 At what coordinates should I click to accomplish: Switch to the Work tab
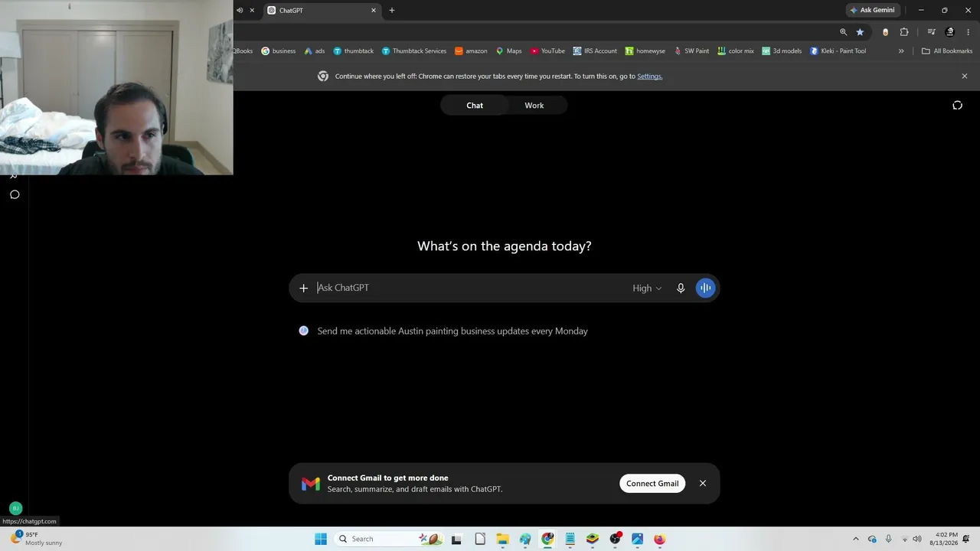534,106
